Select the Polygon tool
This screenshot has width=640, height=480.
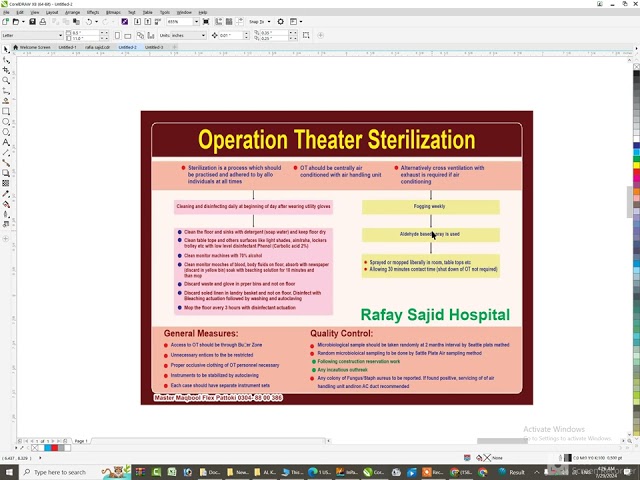click(6, 132)
